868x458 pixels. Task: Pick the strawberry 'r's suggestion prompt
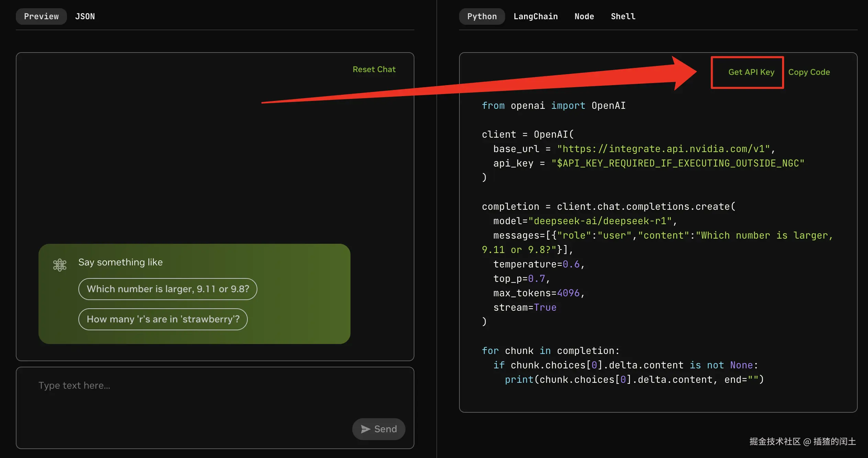pyautogui.click(x=163, y=319)
